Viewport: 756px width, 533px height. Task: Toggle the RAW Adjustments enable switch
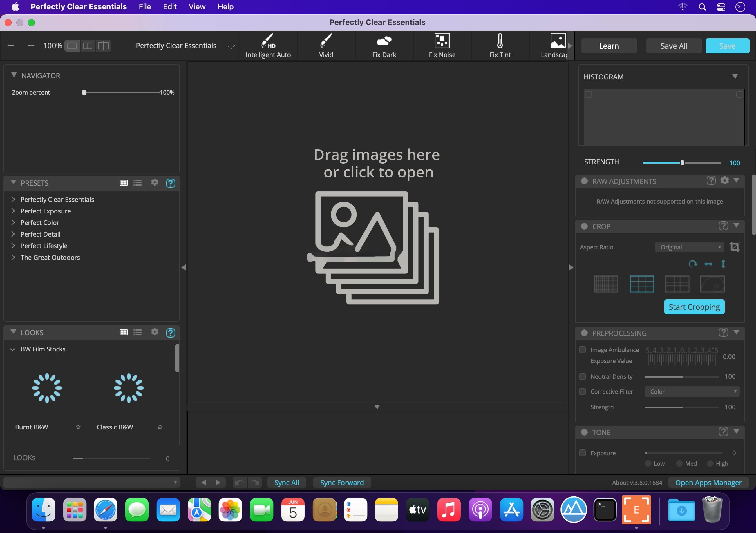pyautogui.click(x=585, y=181)
